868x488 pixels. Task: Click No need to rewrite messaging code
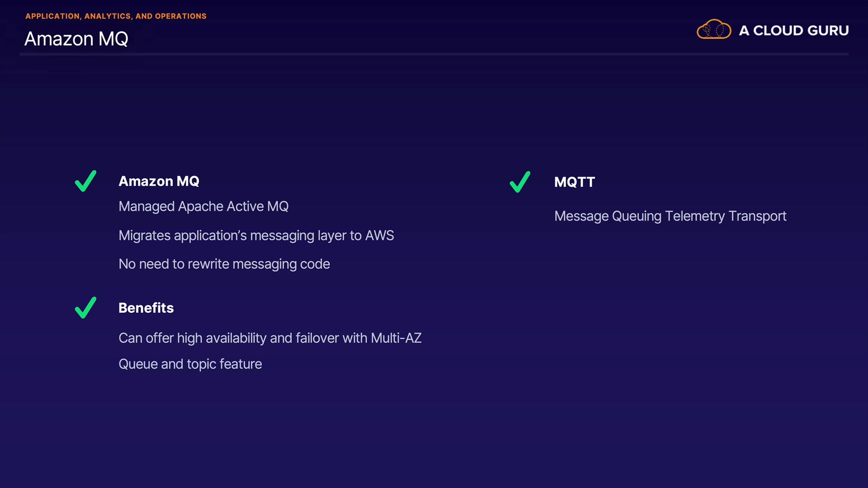tap(224, 264)
